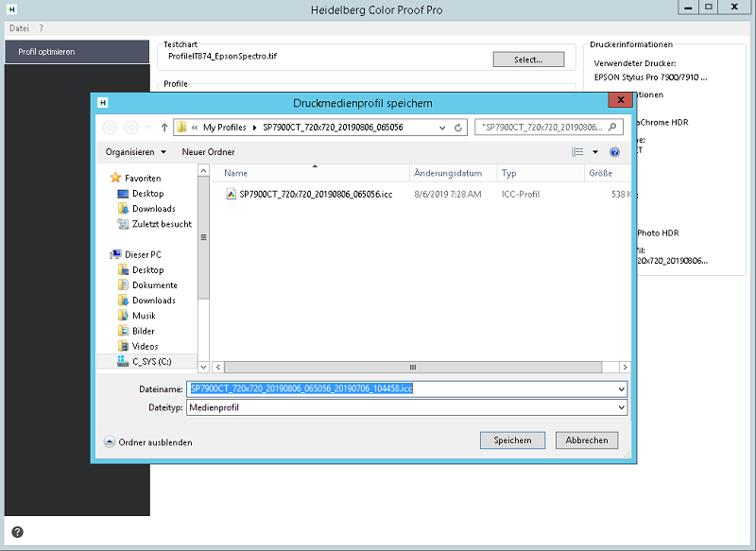Open the Dateityp Medienprofil dropdown
The image size is (756, 551).
tap(622, 407)
